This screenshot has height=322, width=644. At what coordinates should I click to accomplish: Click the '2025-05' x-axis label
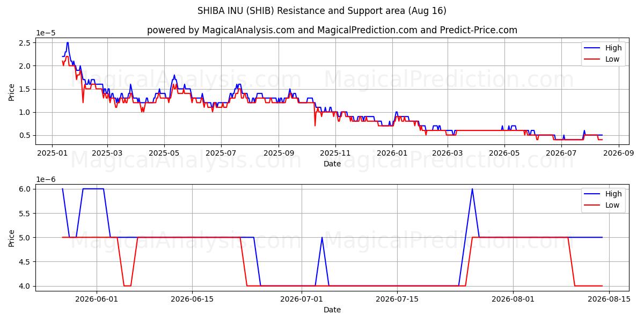(x=164, y=153)
